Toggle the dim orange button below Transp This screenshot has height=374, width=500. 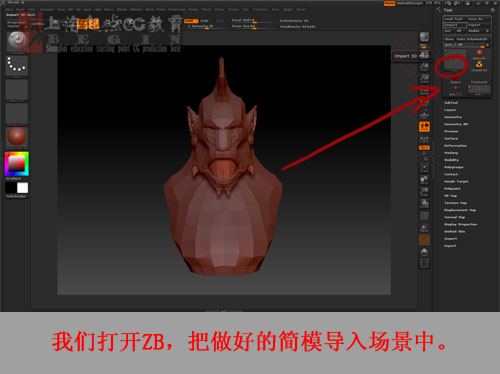(x=424, y=240)
